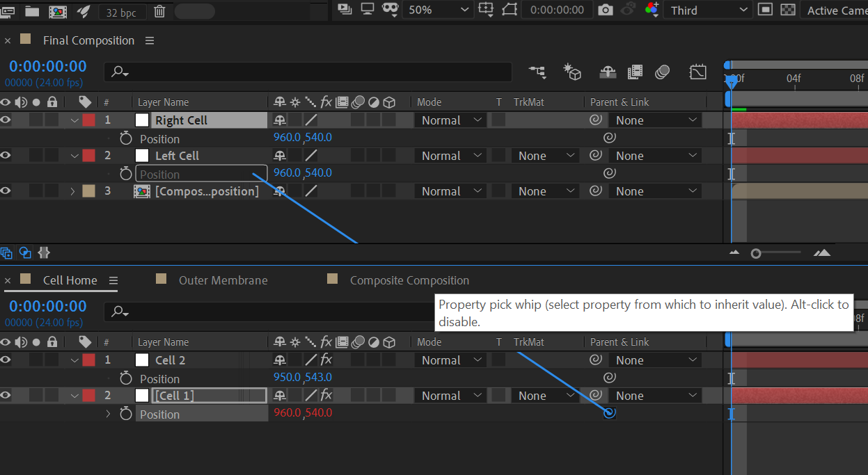868x475 pixels.
Task: Switch to the Outer Membrane tab
Action: (223, 280)
